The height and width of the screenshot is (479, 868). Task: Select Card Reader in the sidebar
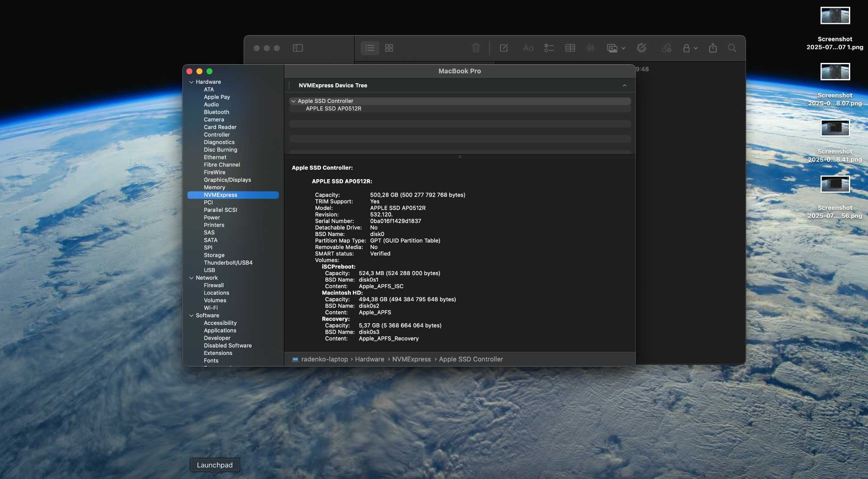point(220,127)
